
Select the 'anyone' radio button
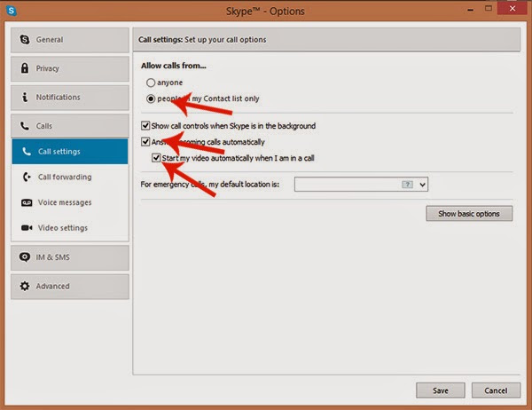[x=151, y=83]
